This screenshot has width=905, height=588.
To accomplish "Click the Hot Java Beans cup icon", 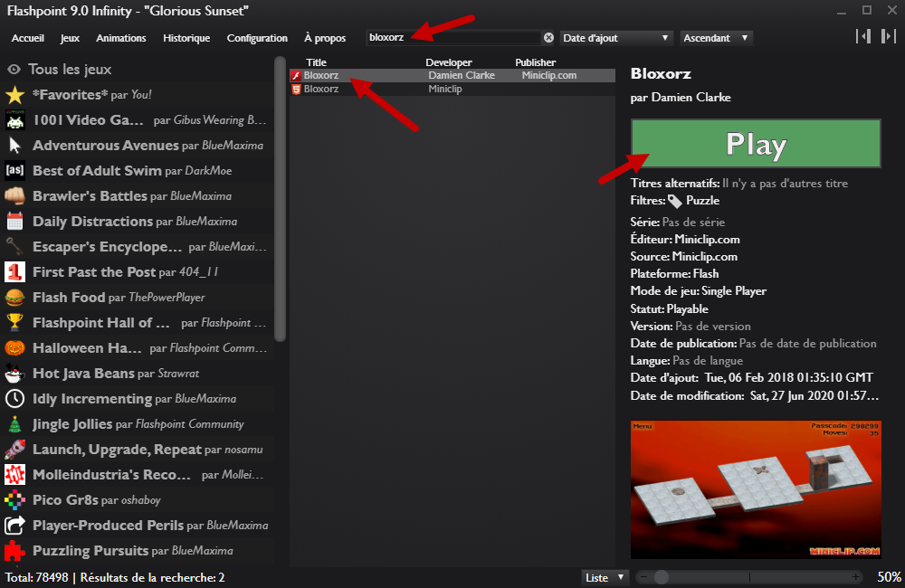I will coord(15,374).
